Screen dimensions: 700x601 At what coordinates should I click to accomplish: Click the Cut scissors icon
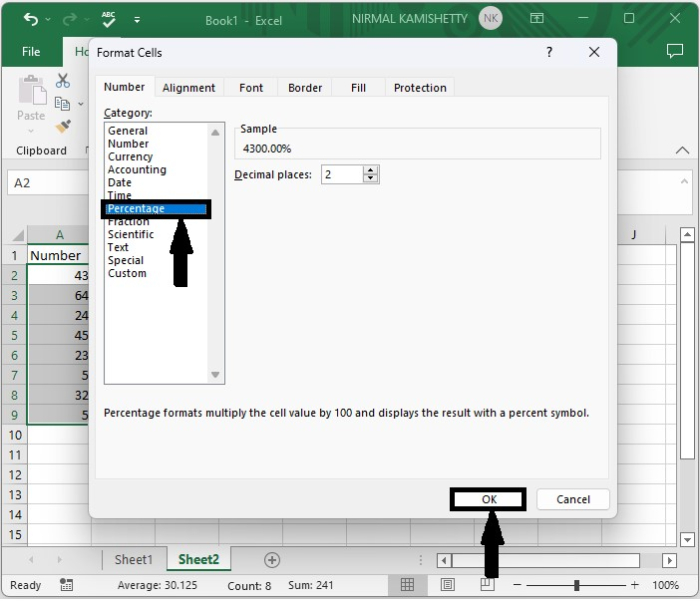click(x=62, y=81)
